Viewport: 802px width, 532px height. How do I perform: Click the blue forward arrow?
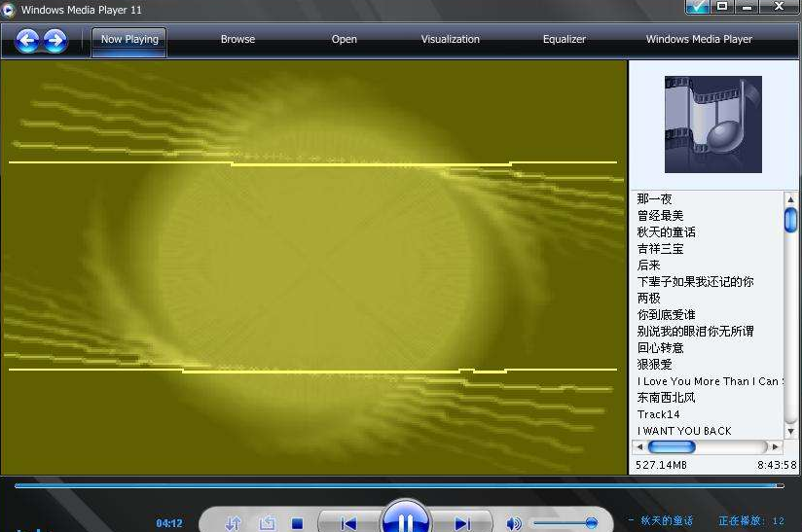(55, 40)
